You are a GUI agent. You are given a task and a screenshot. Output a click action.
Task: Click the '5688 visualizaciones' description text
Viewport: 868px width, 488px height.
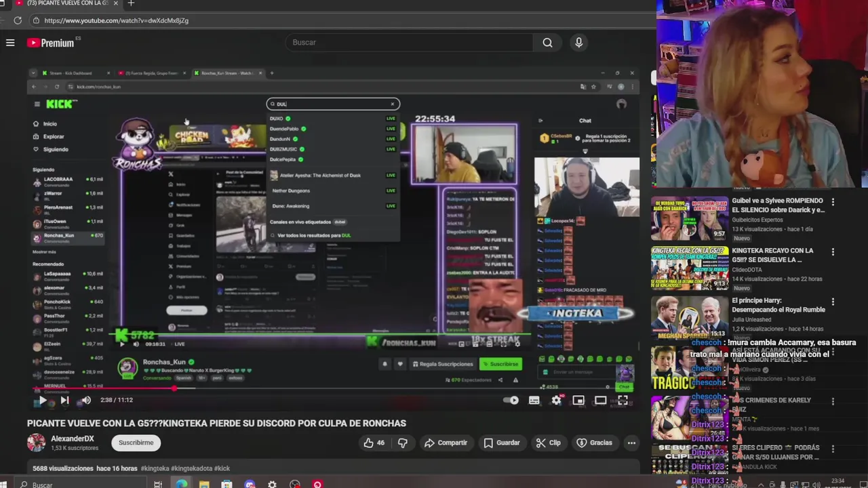pos(62,468)
